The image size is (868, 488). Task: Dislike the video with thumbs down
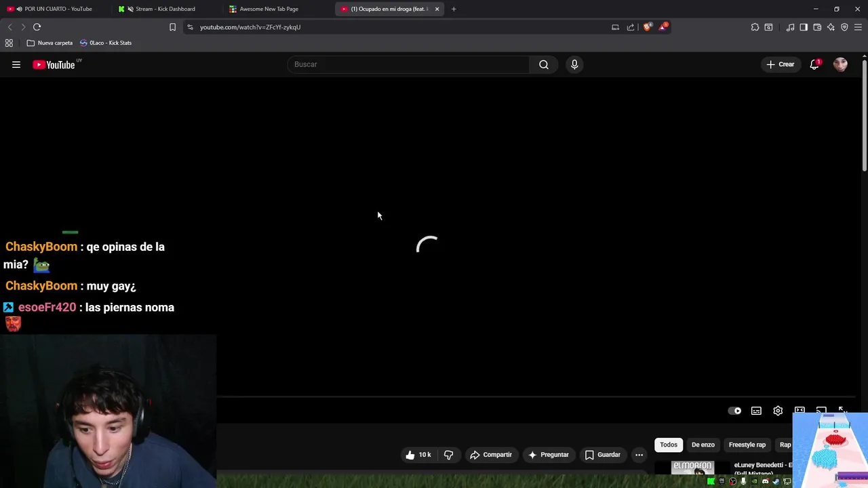coord(448,455)
